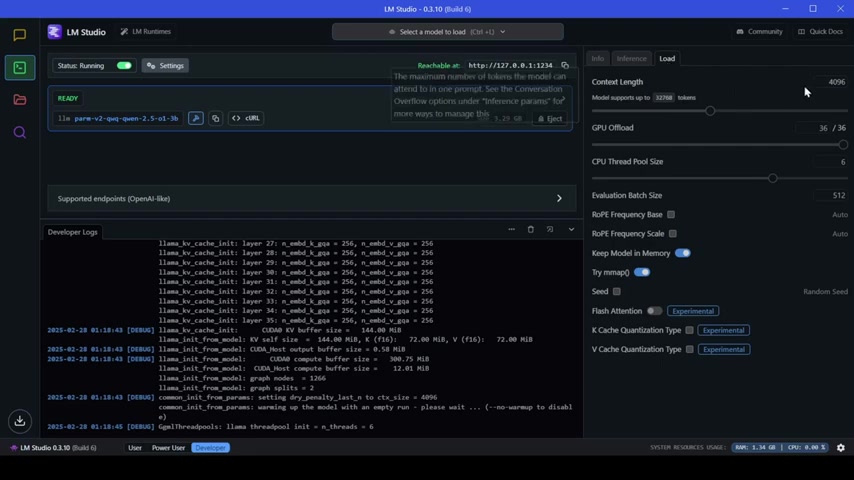This screenshot has height=480, width=854.
Task: Switch to the Inference tab
Action: click(631, 58)
